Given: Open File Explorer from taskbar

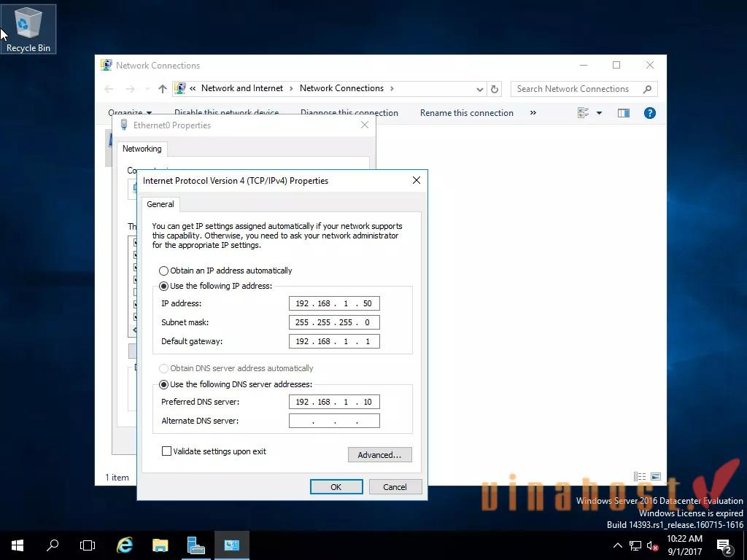Looking at the screenshot, I should [160, 545].
